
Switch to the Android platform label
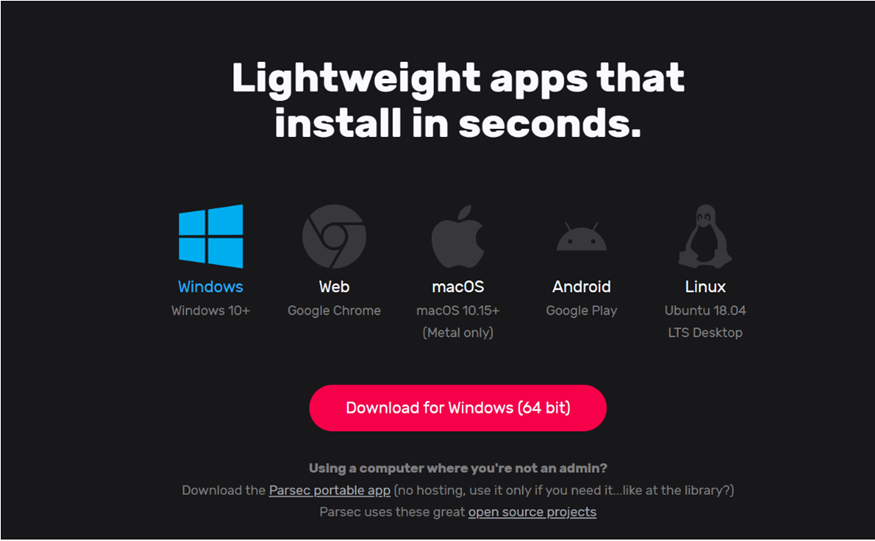pyautogui.click(x=581, y=286)
